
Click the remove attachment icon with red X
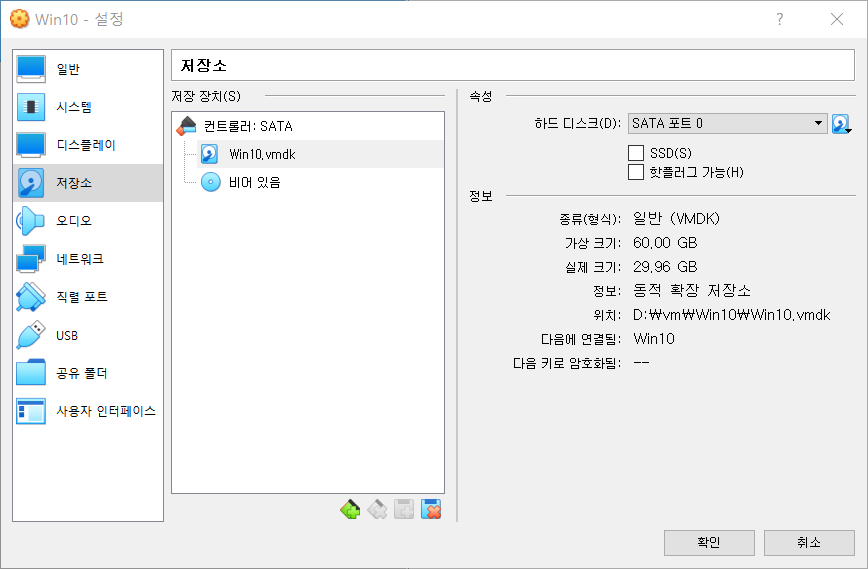pyautogui.click(x=431, y=509)
